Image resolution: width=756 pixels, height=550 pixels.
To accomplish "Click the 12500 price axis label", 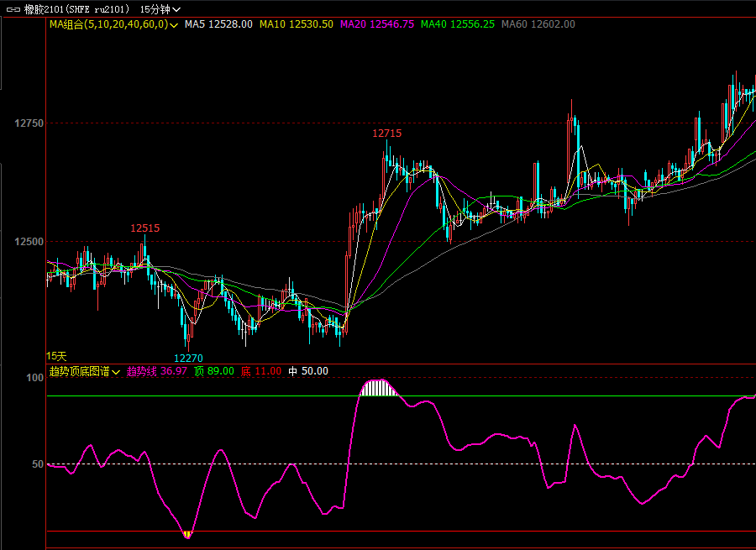I will click(x=29, y=242).
